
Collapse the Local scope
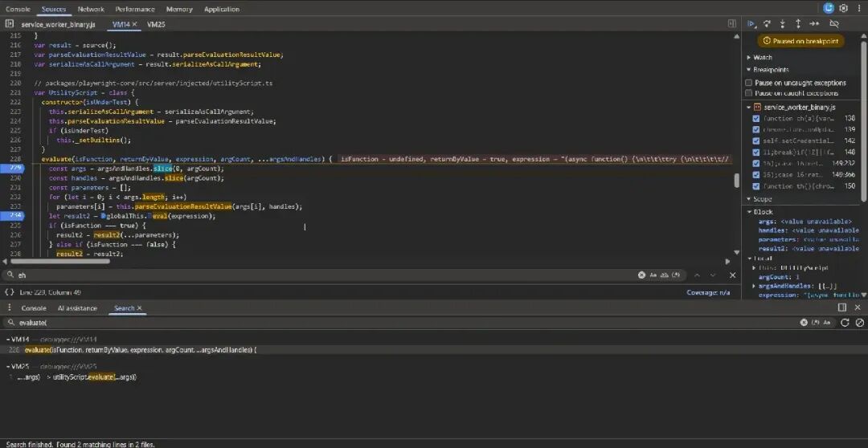749,259
